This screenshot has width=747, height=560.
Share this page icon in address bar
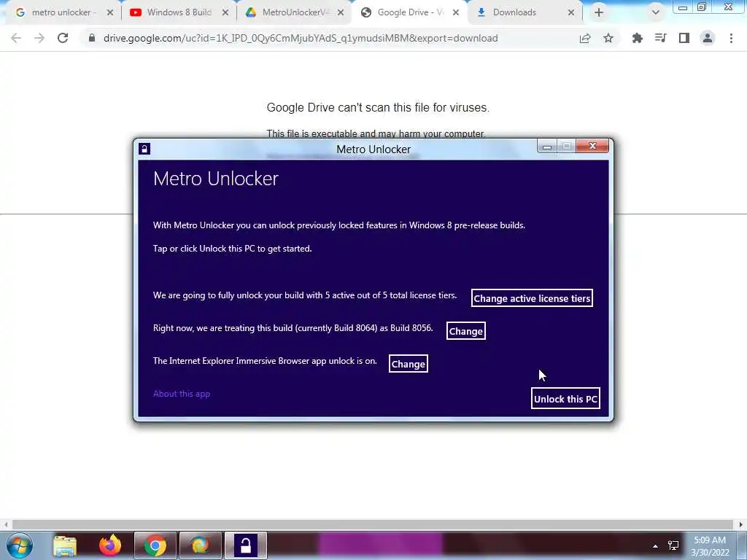tap(585, 38)
